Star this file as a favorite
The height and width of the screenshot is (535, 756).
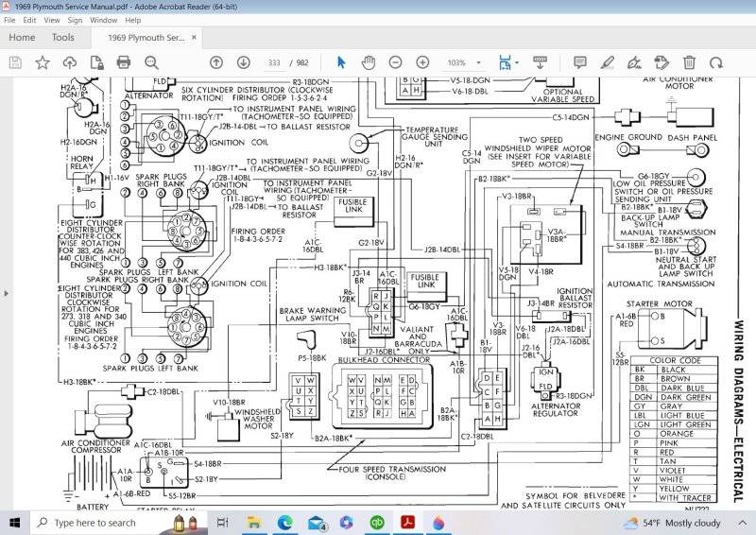pyautogui.click(x=43, y=62)
